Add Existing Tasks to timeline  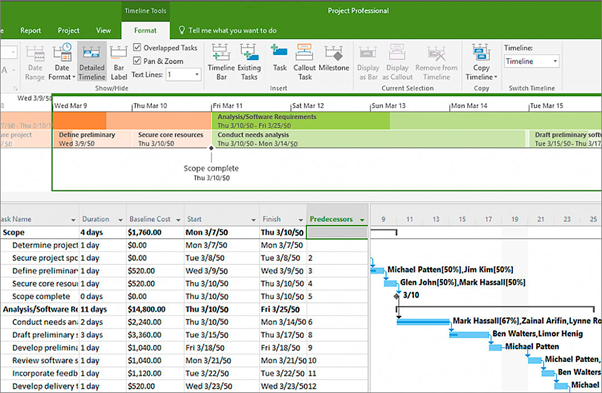(249, 61)
